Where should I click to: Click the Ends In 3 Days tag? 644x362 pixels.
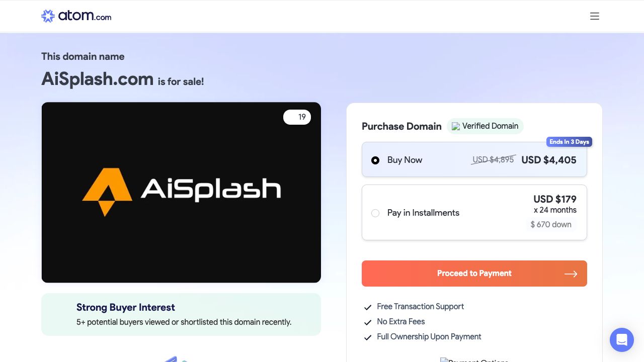coord(569,142)
